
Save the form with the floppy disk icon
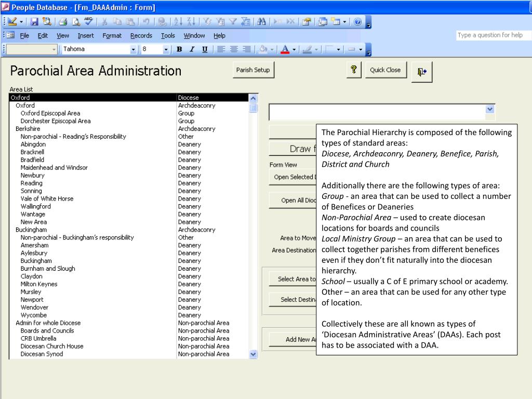click(34, 22)
